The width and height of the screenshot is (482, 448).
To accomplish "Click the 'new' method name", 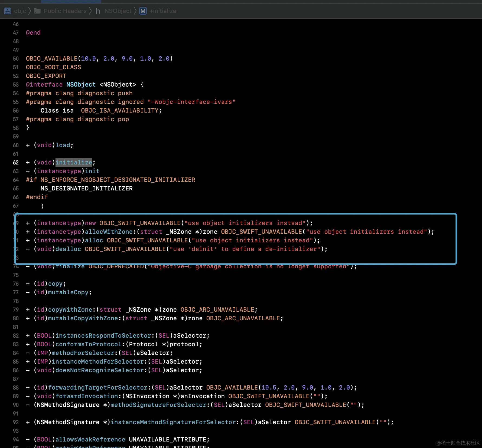I will click(90, 223).
